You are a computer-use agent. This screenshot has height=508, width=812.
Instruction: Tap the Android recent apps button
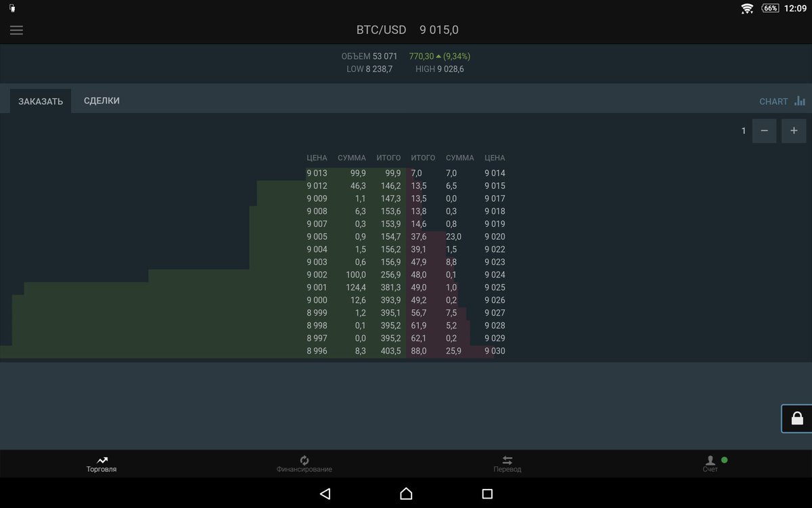point(487,494)
